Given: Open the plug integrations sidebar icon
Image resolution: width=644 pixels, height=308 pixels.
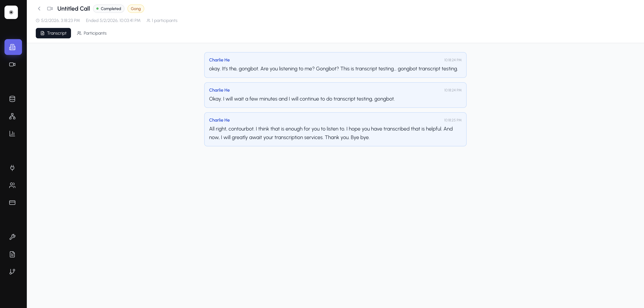Looking at the screenshot, I should [12, 168].
